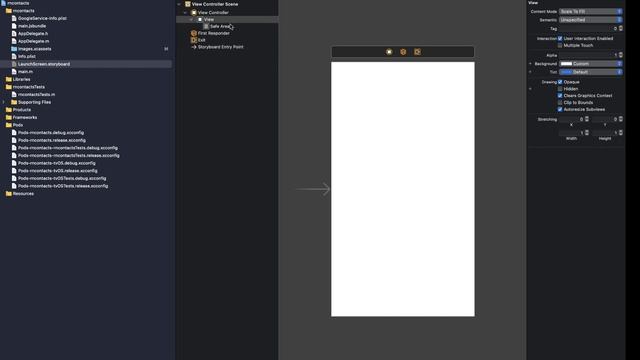Click the View Controller dock icon above the canvas
640x360 pixels.
pos(389,52)
